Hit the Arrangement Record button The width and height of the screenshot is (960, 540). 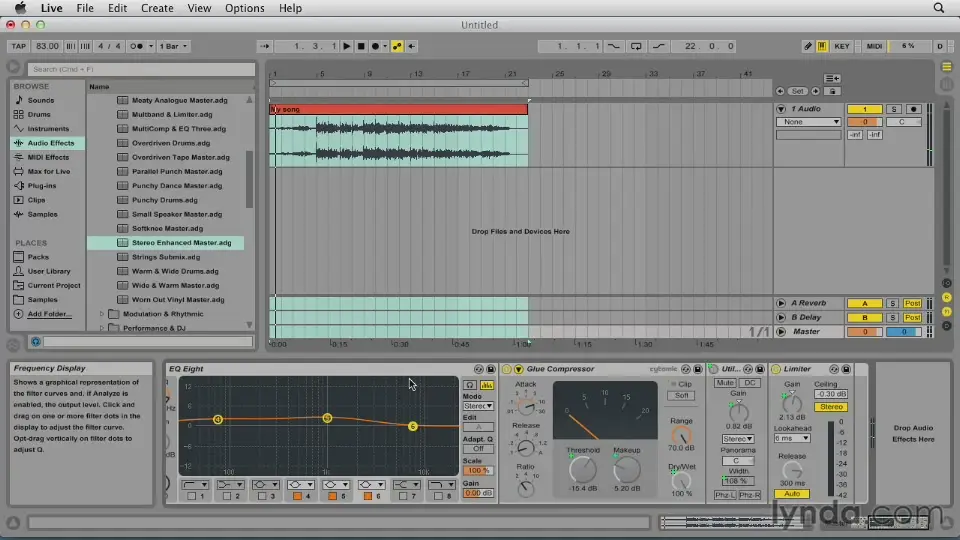tap(375, 46)
